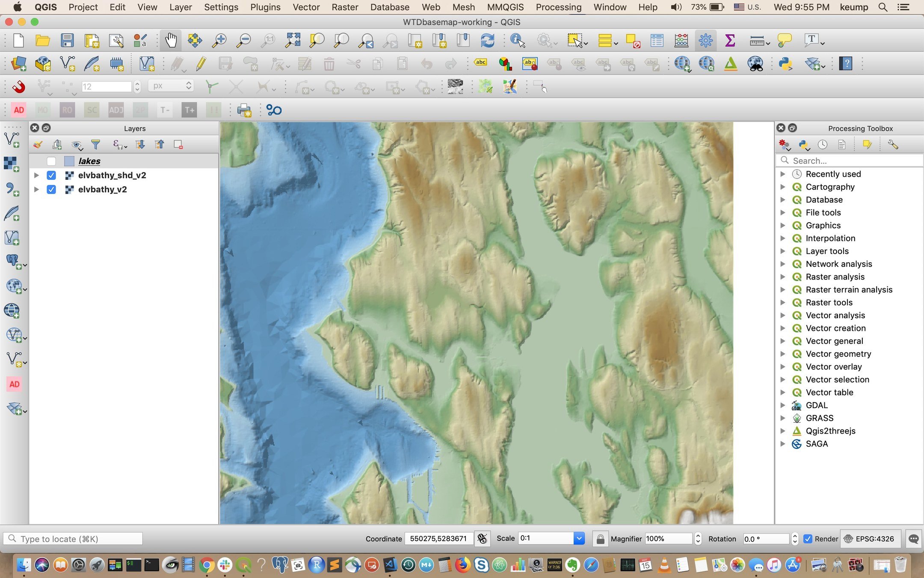Select the Pan Map hand tool

[x=171, y=41]
